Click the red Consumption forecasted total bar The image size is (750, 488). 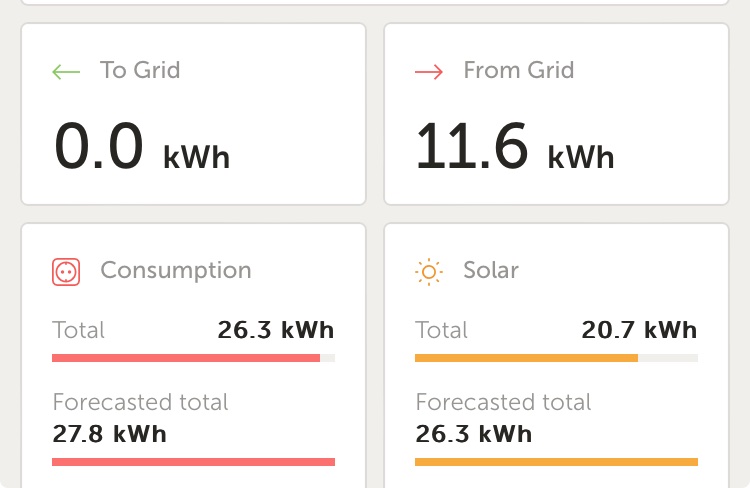(193, 461)
